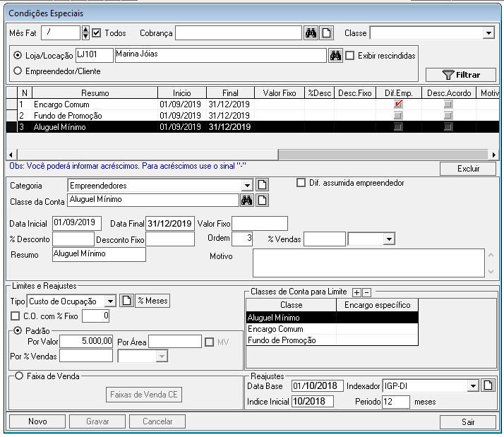
Task: Click Valor Fixo column header
Action: click(280, 93)
